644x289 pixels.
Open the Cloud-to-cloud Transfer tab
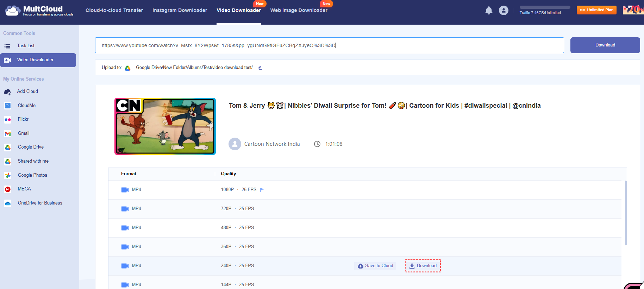point(114,10)
